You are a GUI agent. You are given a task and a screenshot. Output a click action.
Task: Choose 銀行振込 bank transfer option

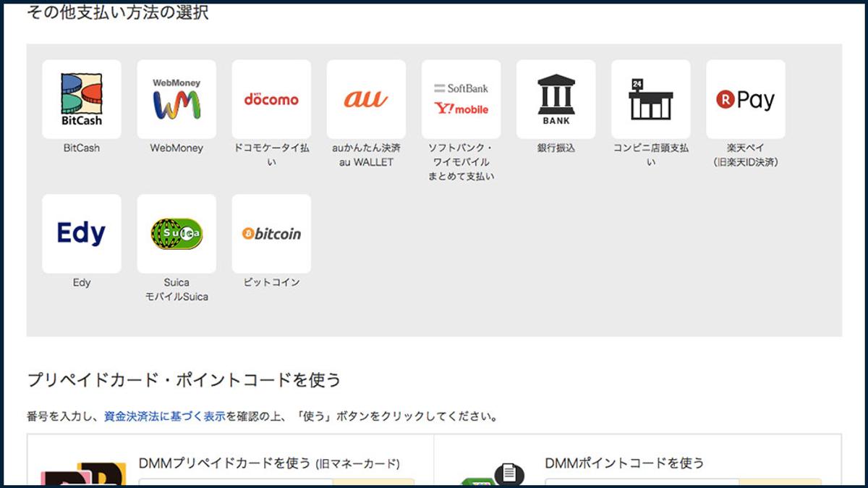point(556,98)
